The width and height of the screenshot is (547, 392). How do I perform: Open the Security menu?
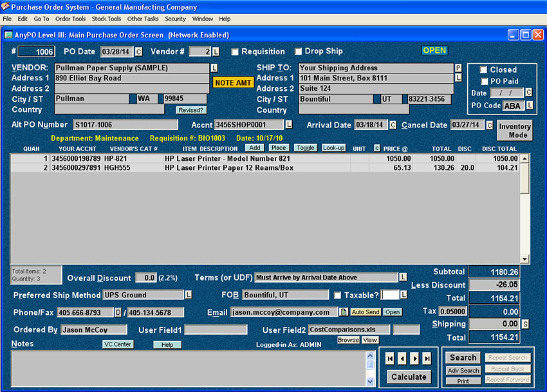coord(175,19)
